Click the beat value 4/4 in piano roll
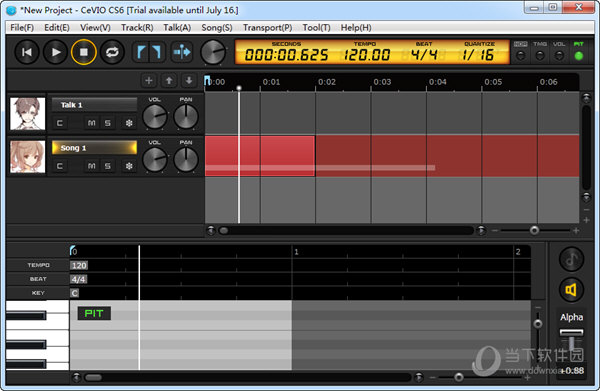The image size is (600, 391). 78,279
